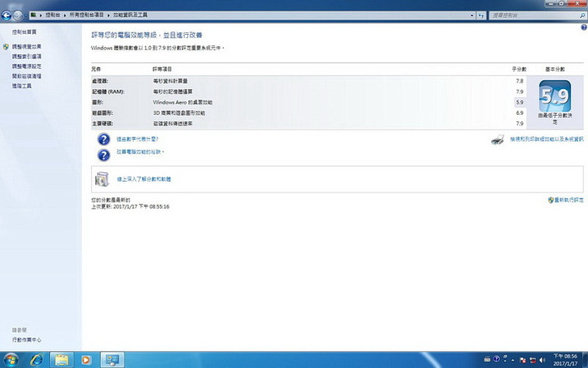588x368 pixels.
Task: Click the address bar refresh button
Action: pyautogui.click(x=481, y=15)
